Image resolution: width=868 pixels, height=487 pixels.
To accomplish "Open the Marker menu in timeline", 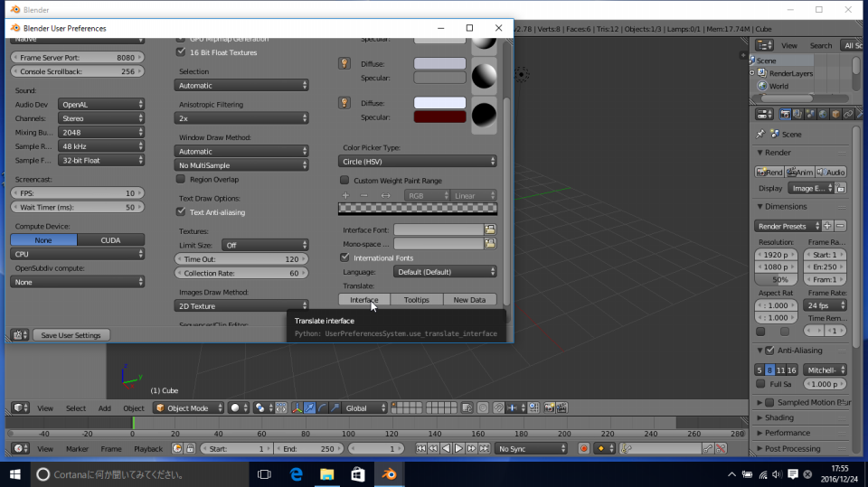I will tap(77, 448).
